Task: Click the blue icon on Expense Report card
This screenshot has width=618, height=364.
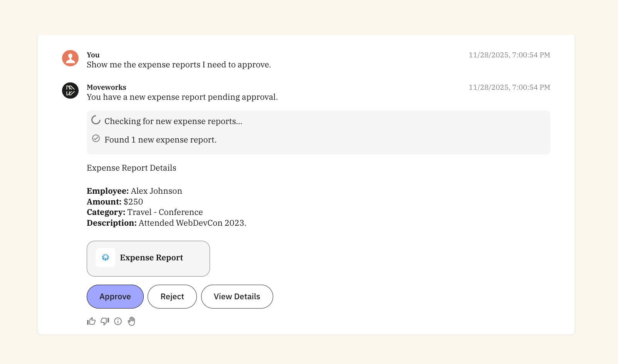Action: tap(106, 258)
